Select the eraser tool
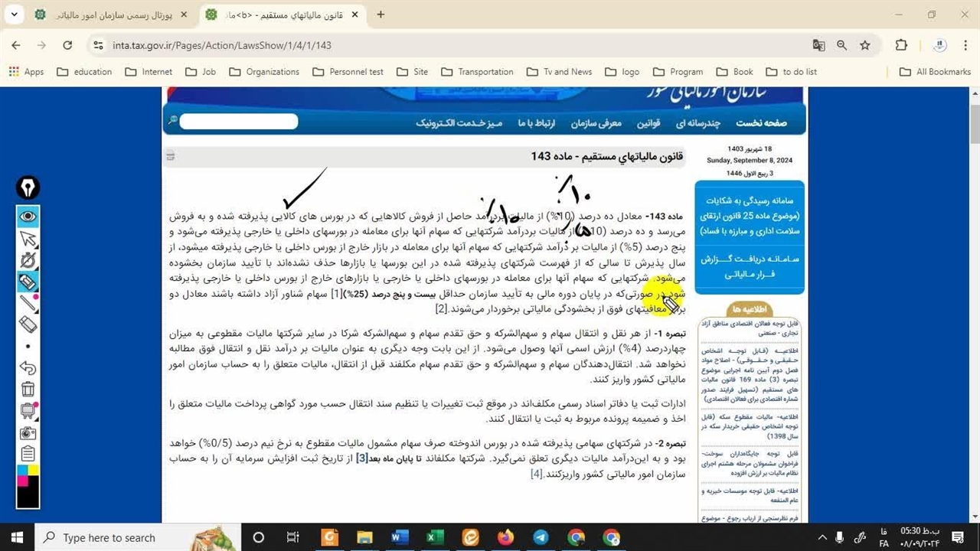Image resolution: width=980 pixels, height=551 pixels. point(28,325)
